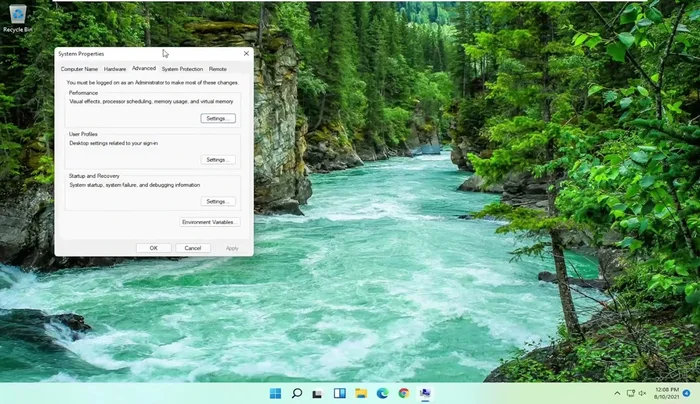700x404 pixels.
Task: Open Startup and Recovery Settings button
Action: [x=217, y=201]
